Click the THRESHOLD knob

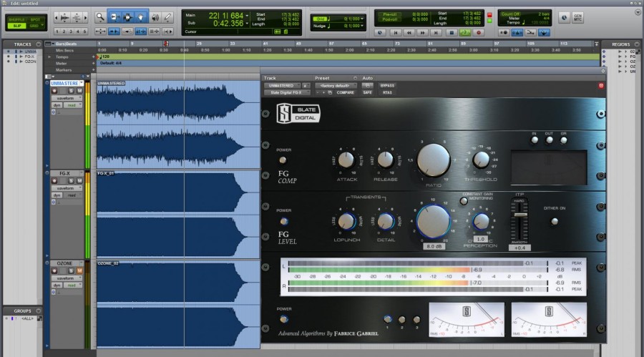click(481, 160)
